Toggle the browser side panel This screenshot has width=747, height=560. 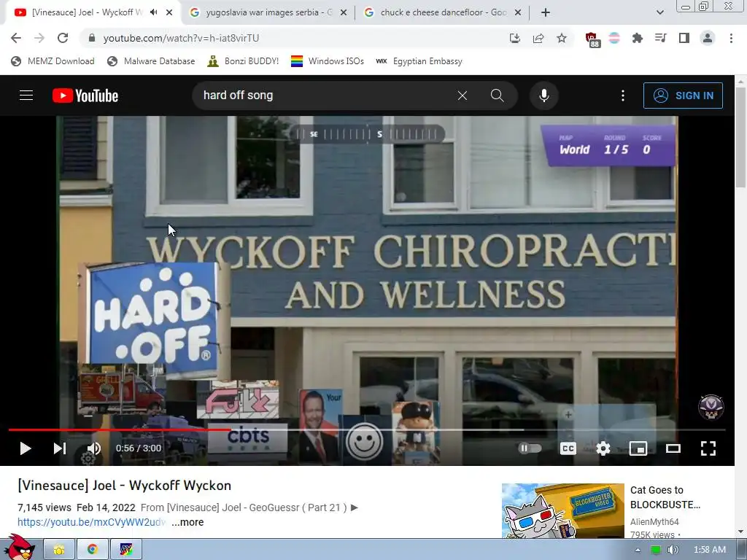point(684,38)
